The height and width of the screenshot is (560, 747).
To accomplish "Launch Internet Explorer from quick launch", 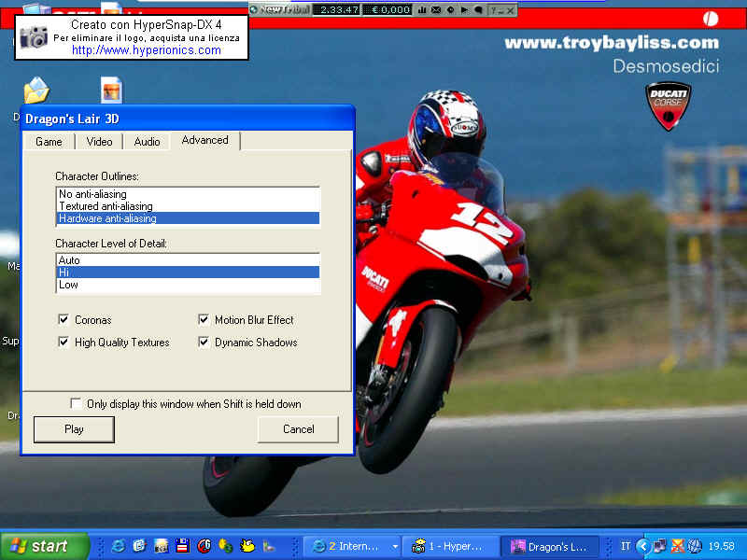I will pyautogui.click(x=119, y=546).
